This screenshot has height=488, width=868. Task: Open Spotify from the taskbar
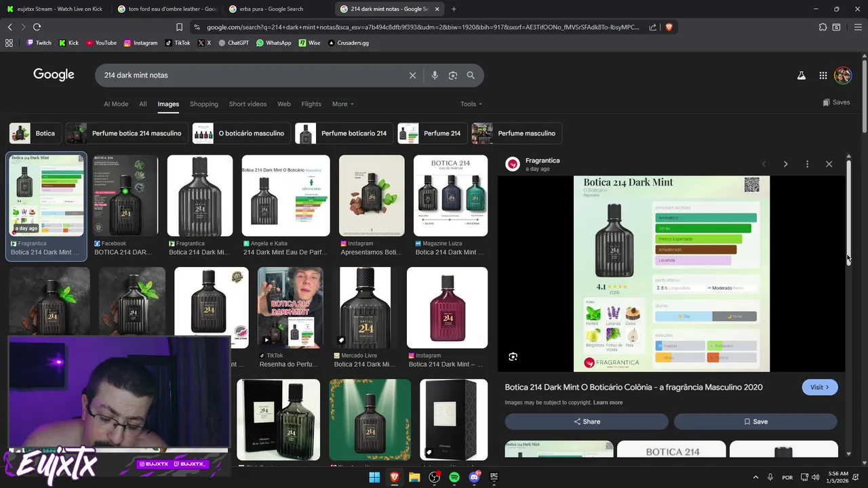coord(454,477)
